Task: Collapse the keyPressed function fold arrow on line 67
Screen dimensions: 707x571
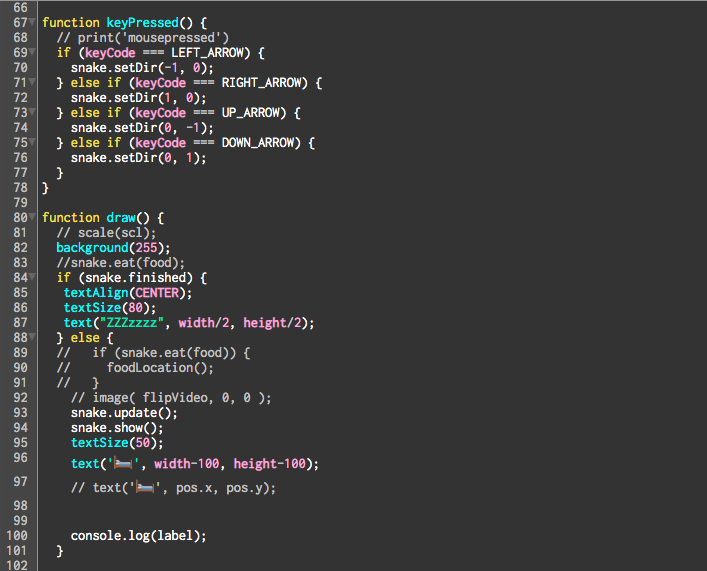Action: [32, 22]
